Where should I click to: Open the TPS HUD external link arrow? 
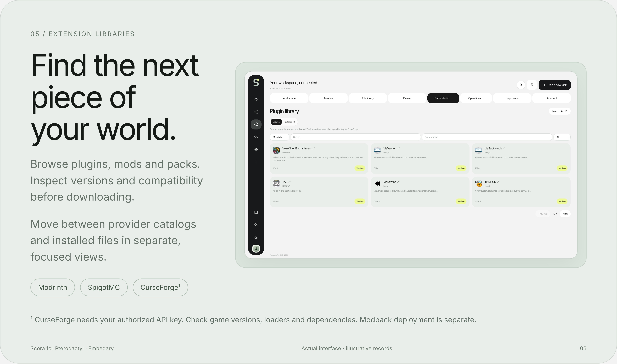coord(498,182)
